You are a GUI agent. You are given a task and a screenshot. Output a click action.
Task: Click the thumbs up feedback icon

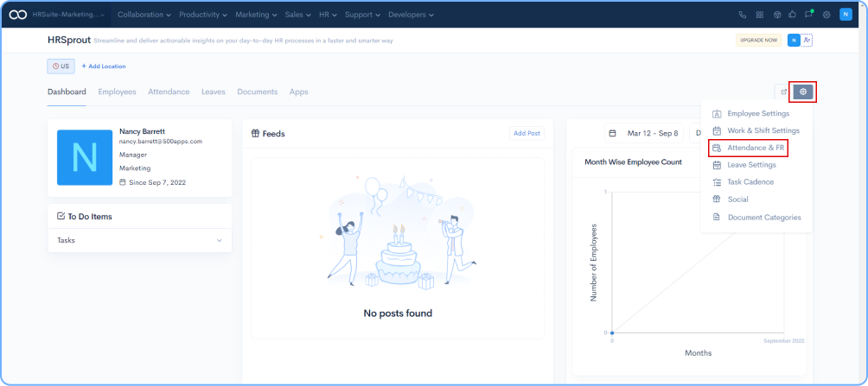point(791,15)
